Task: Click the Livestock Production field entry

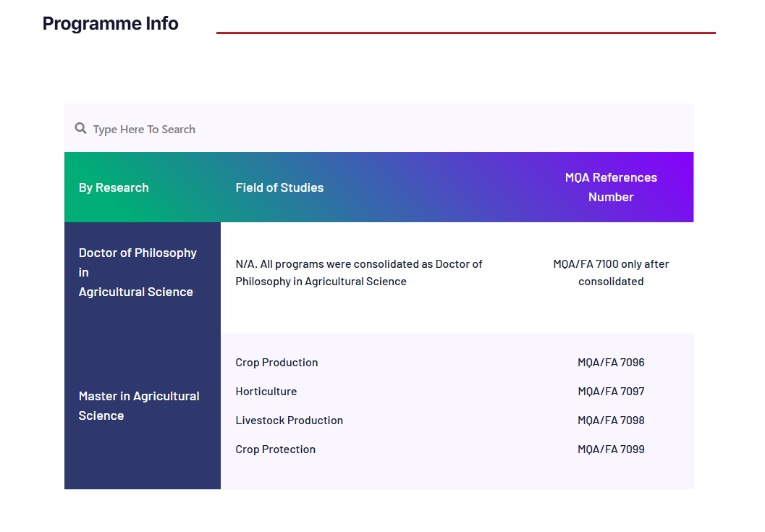Action: click(289, 421)
